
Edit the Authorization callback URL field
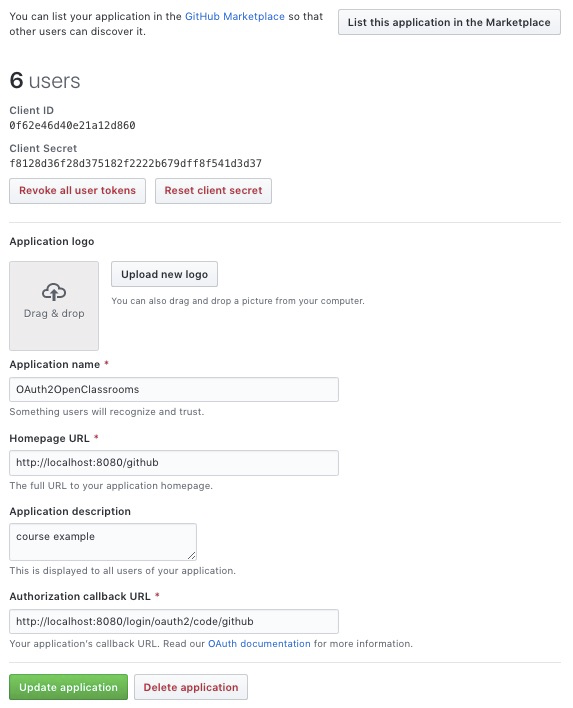pyautogui.click(x=174, y=621)
